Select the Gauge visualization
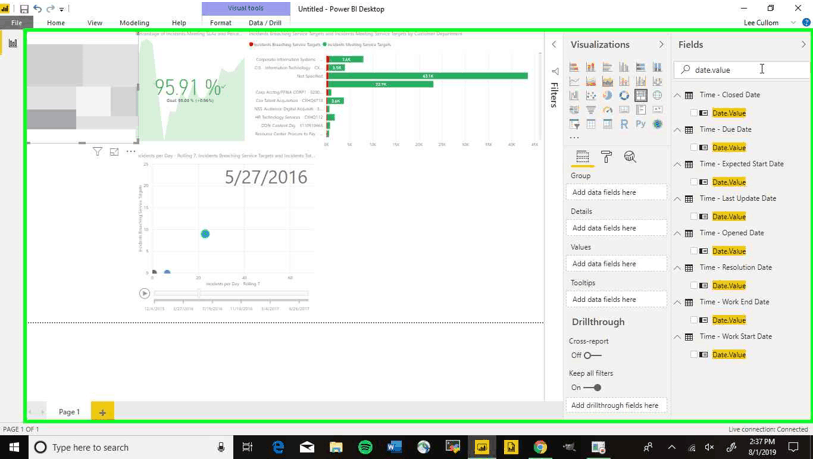The image size is (815, 461). pyautogui.click(x=607, y=110)
